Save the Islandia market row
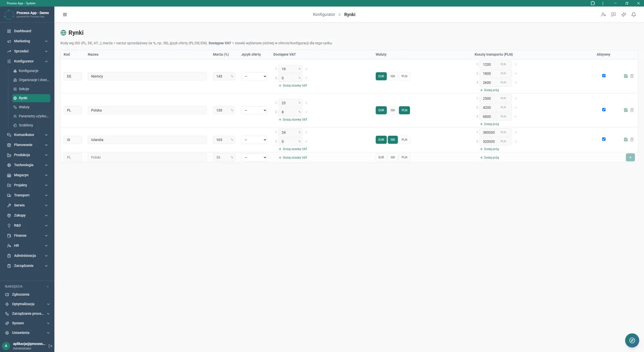 click(625, 140)
